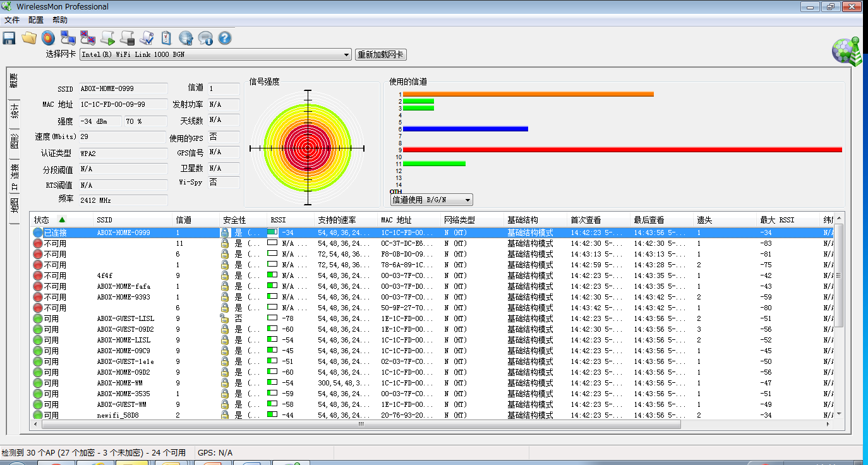
Task: Click the floppy disk save icon
Action: 9,38
